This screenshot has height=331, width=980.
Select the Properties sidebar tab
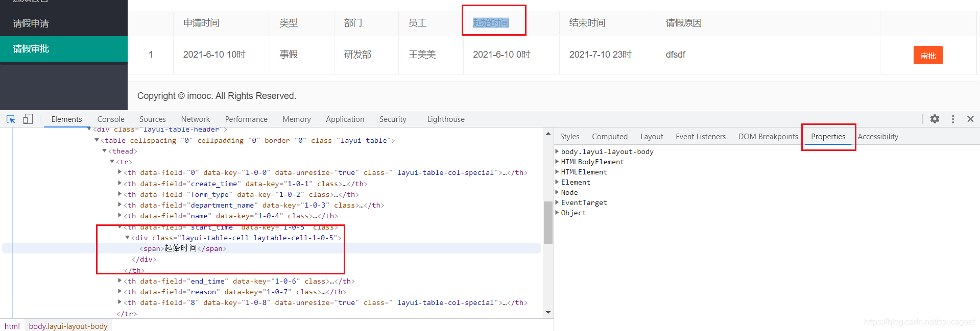pos(828,137)
